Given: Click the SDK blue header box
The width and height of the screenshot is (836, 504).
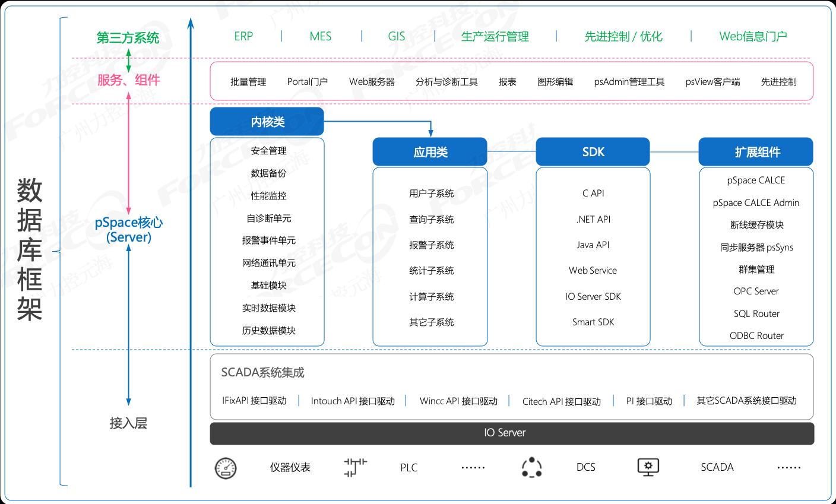Looking at the screenshot, I should [x=593, y=152].
